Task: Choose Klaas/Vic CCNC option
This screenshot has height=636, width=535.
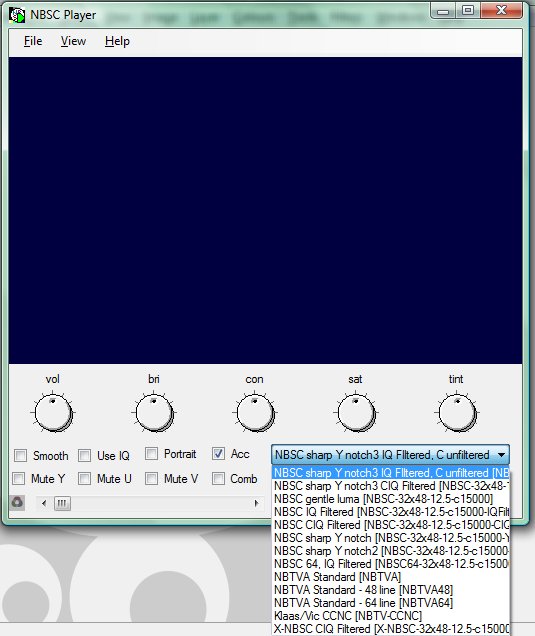Action: [391, 616]
